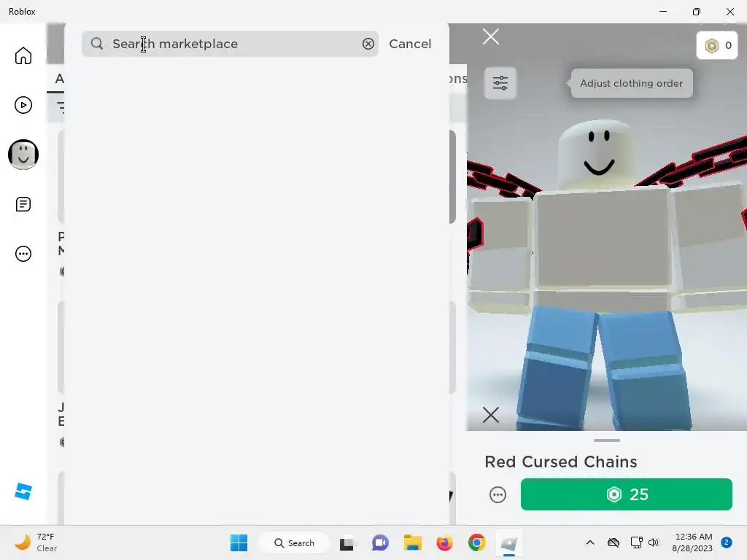The image size is (747, 560).
Task: Clear the marketplace search text
Action: pyautogui.click(x=368, y=44)
